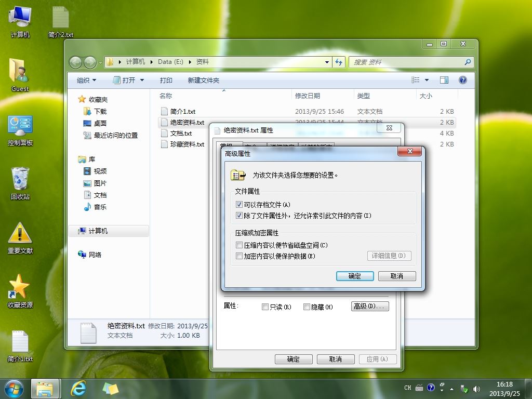This screenshot has width=532, height=399.
Task: Select 图片 library in sidebar
Action: tap(95, 183)
